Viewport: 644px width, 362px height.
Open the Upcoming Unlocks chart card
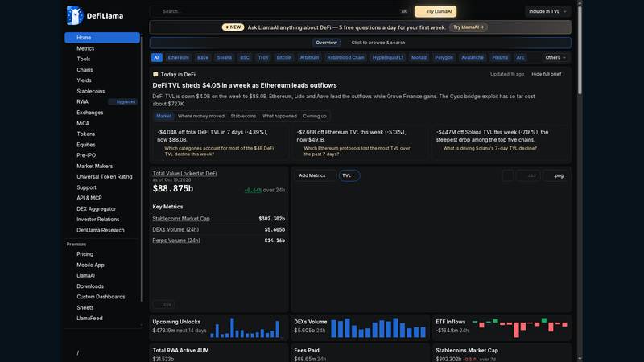(x=218, y=327)
